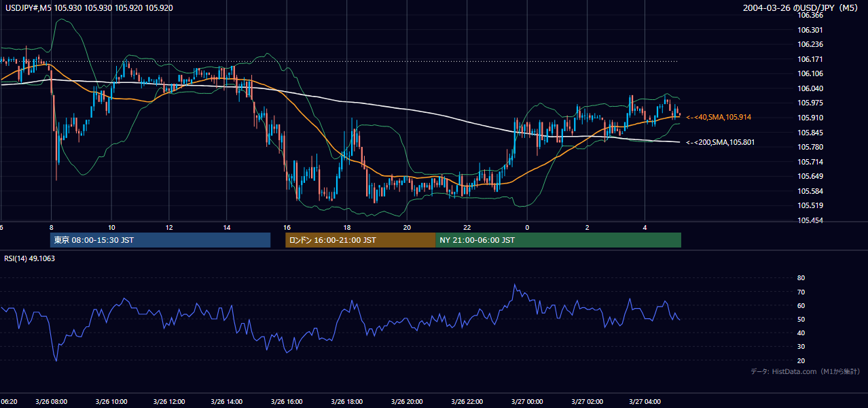This screenshot has width=868, height=408.
Task: Click the 105.454 price axis label
Action: [810, 220]
